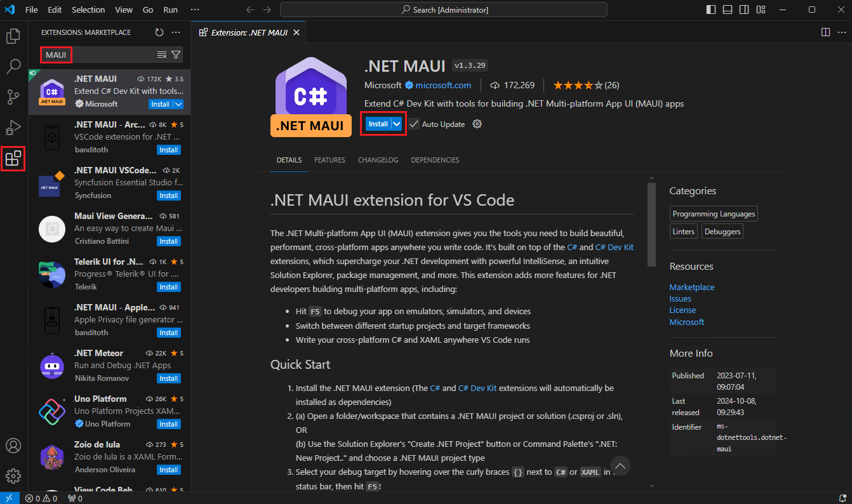Viewport: 852px width, 504px height.
Task: Expand Install dropdown on .NET MAUI list item
Action: click(x=178, y=104)
